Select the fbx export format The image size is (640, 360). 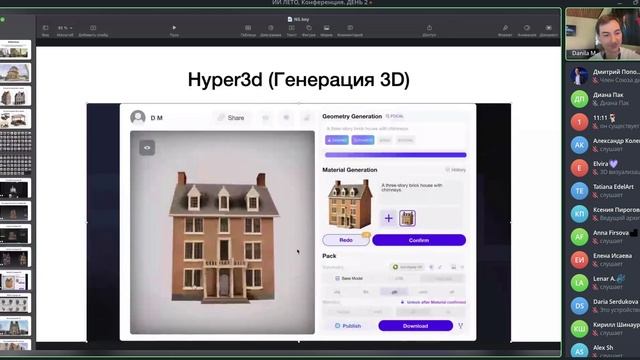point(366,292)
